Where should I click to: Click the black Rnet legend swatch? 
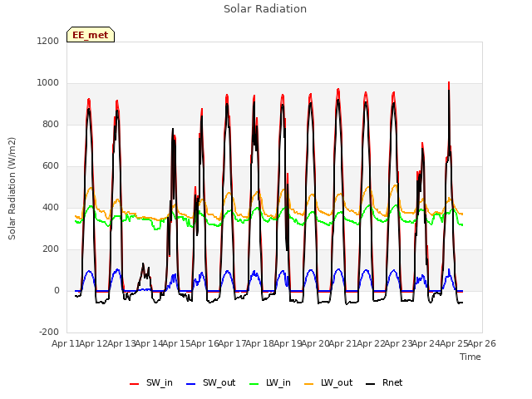(x=371, y=384)
